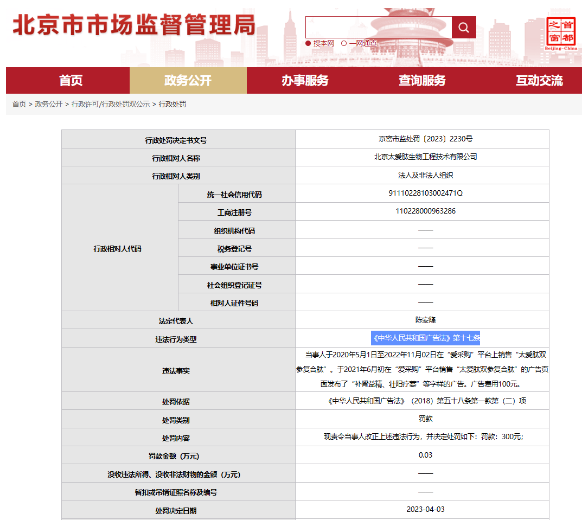
Task: Click the penalty document number 2230号
Action: click(425, 139)
